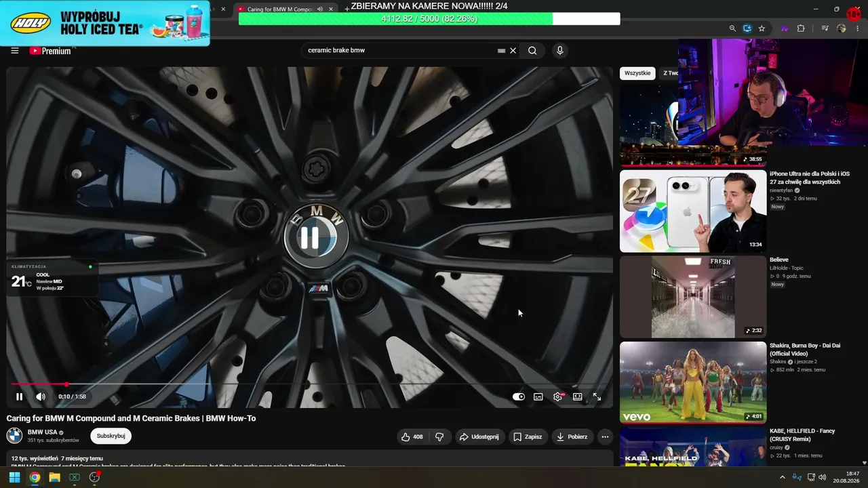The image size is (868, 488).
Task: Turn on subtitles in the player
Action: pos(538,396)
